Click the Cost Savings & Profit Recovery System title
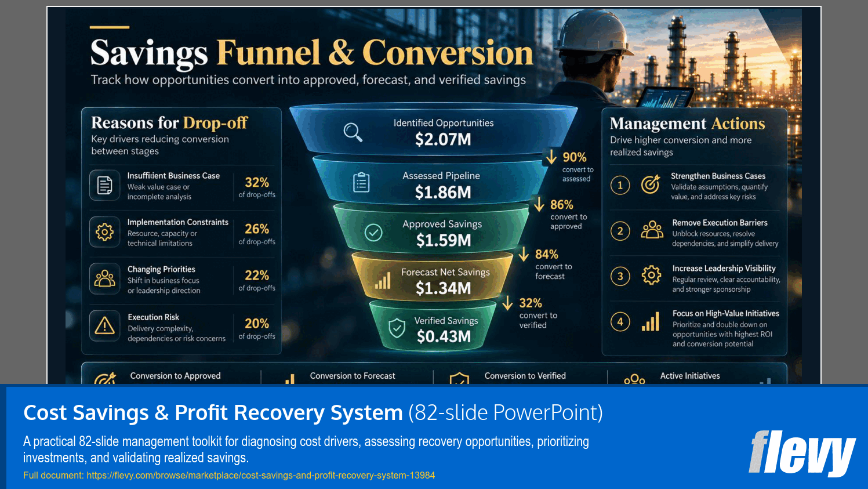 [x=213, y=412]
